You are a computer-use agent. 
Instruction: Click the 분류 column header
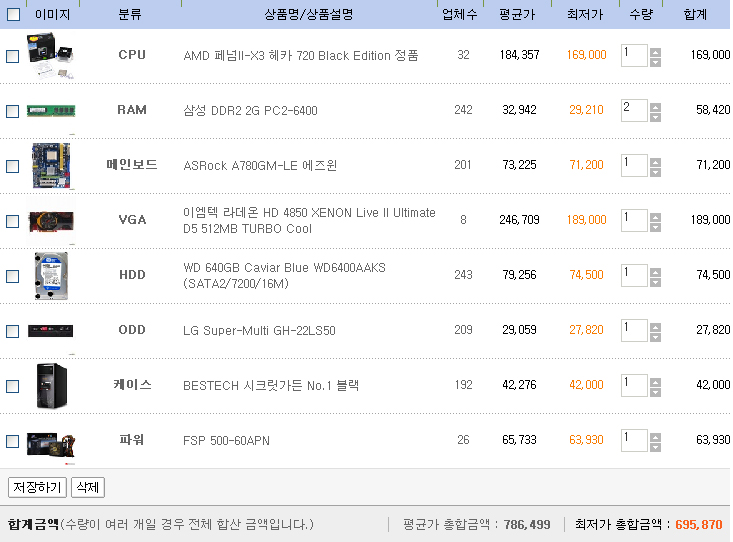coord(130,14)
